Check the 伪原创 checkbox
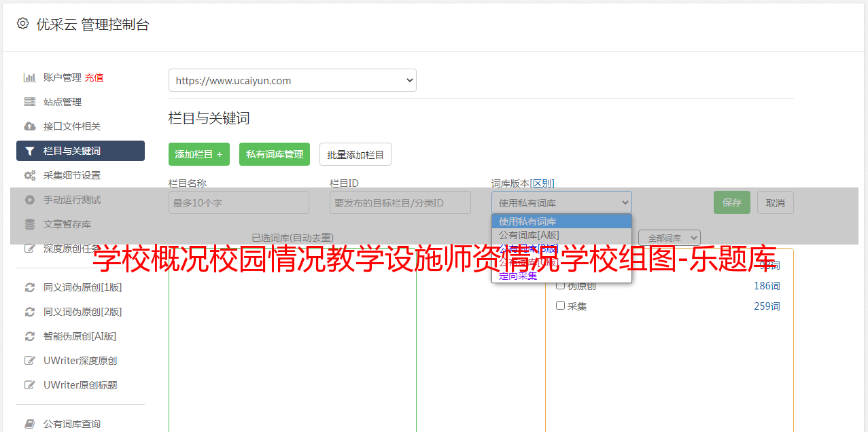Viewport: 868px width, 432px height. [561, 285]
